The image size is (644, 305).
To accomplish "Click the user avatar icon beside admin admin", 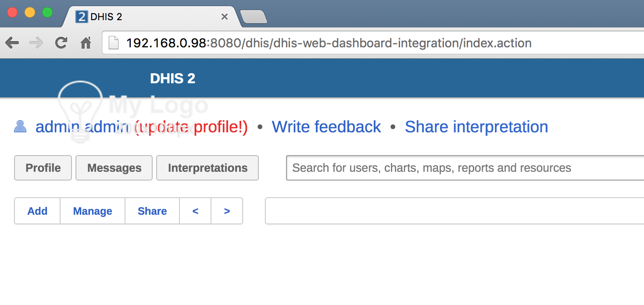I will pos(20,127).
